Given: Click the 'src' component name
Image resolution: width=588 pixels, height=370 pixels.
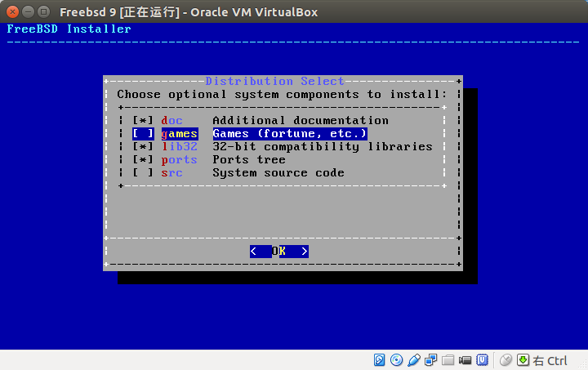Looking at the screenshot, I should tap(171, 173).
